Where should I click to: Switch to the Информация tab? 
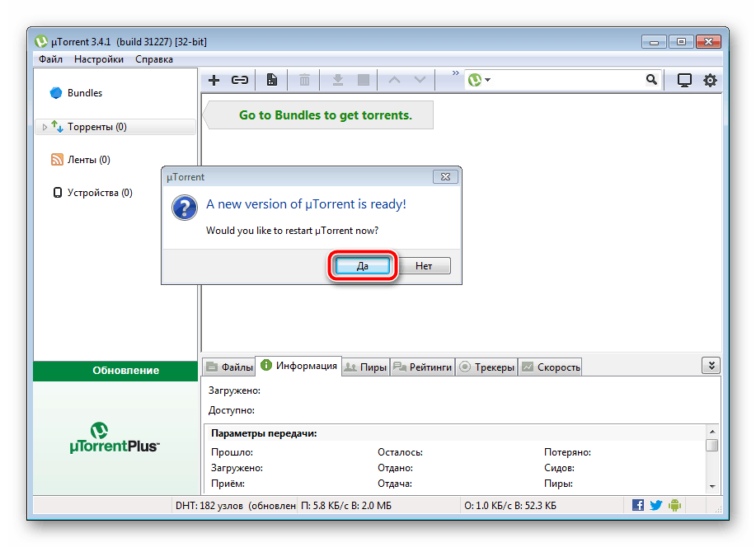298,366
